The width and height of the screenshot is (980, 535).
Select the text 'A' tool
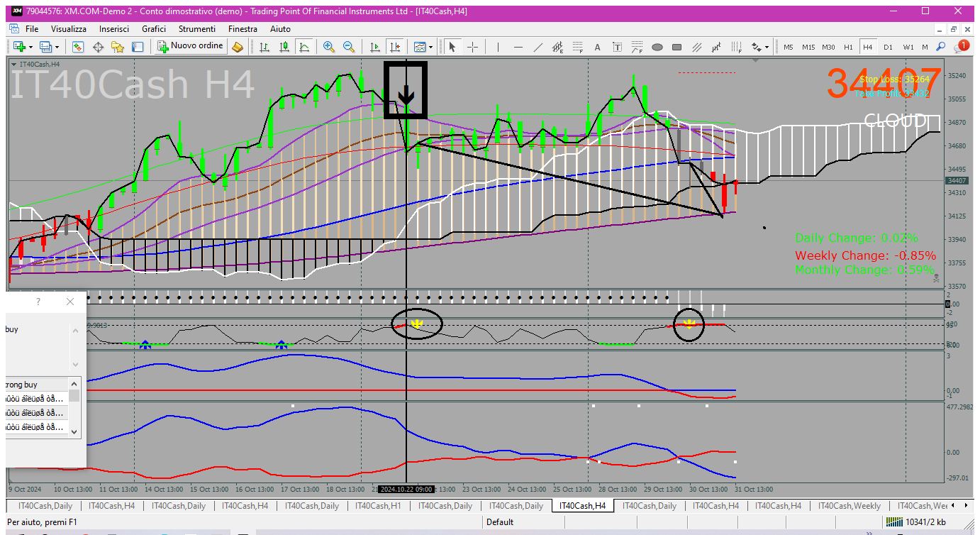(598, 47)
